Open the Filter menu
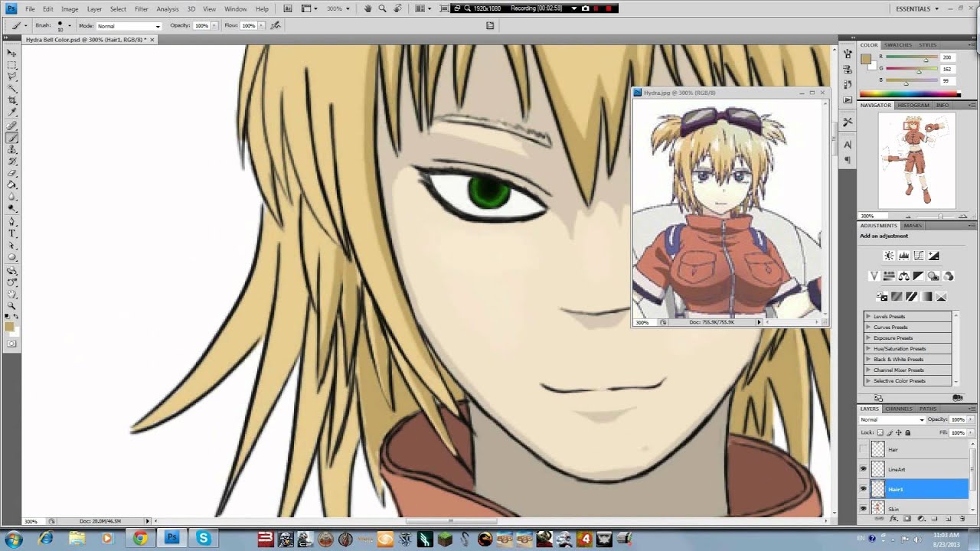980x551 pixels. tap(142, 8)
